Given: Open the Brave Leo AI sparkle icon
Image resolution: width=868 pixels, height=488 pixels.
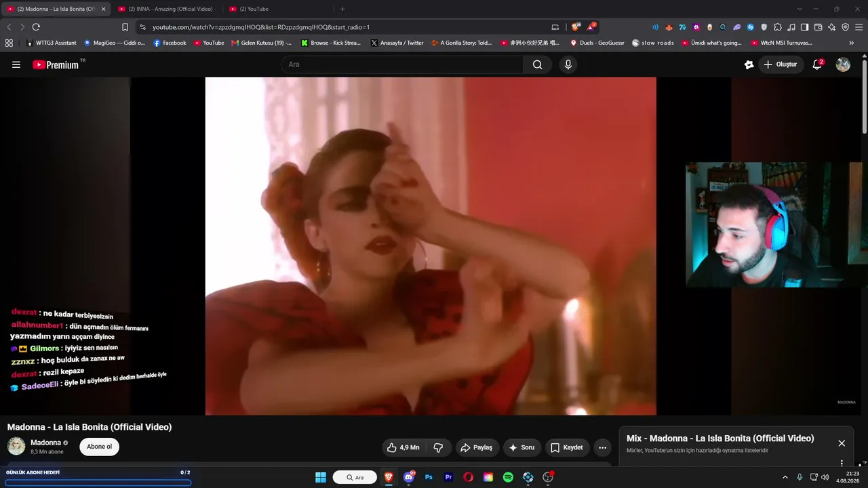Looking at the screenshot, I should tap(831, 27).
